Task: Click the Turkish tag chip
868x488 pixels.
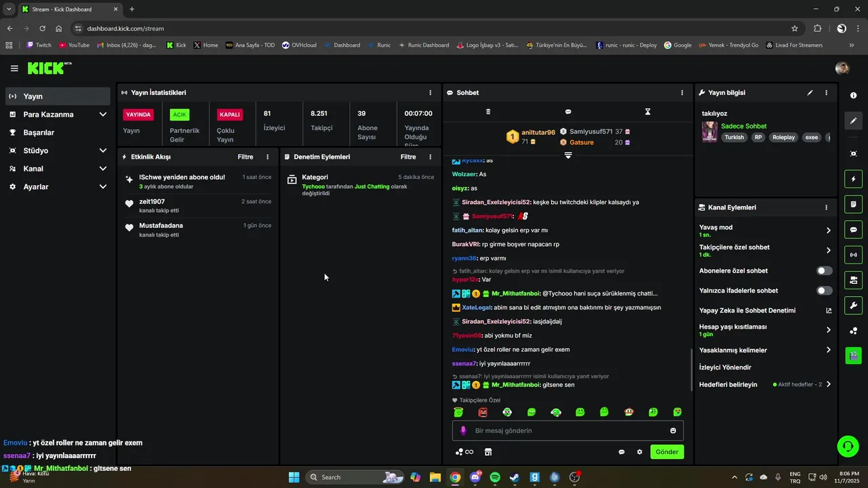Action: click(x=734, y=137)
